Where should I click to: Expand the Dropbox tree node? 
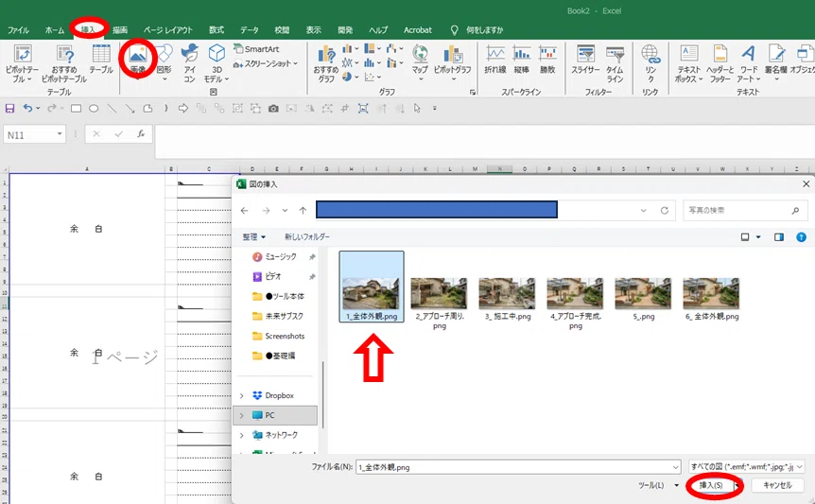coord(242,395)
